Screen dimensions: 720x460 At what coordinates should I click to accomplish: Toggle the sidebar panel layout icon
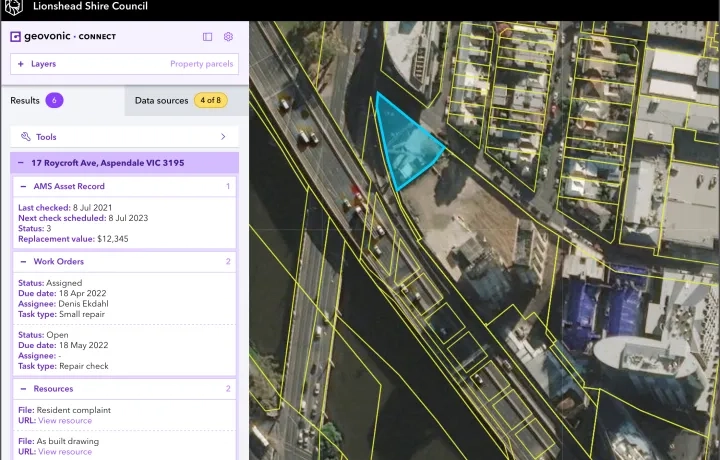point(208,37)
